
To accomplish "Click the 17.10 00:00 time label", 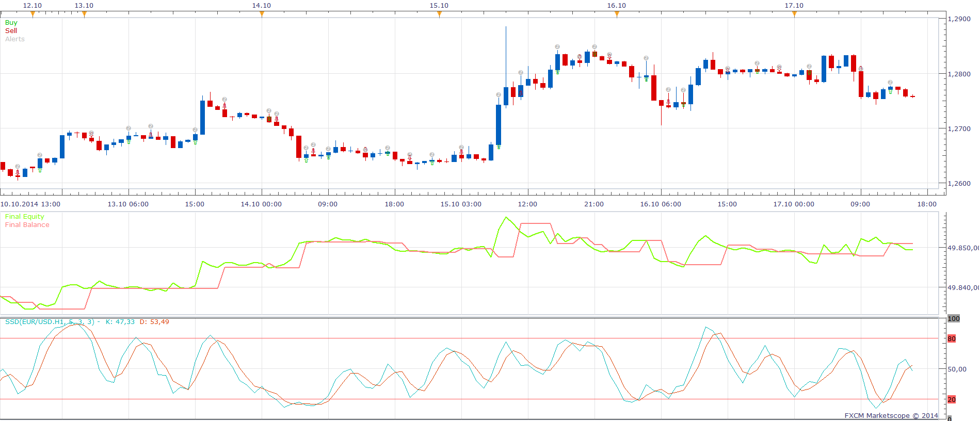I will click(x=794, y=204).
